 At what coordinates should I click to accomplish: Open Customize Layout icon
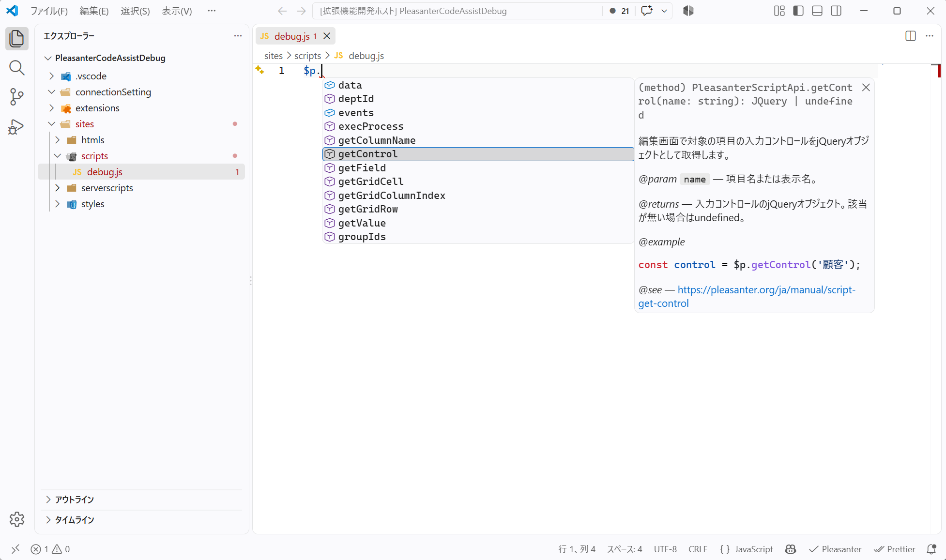click(779, 11)
